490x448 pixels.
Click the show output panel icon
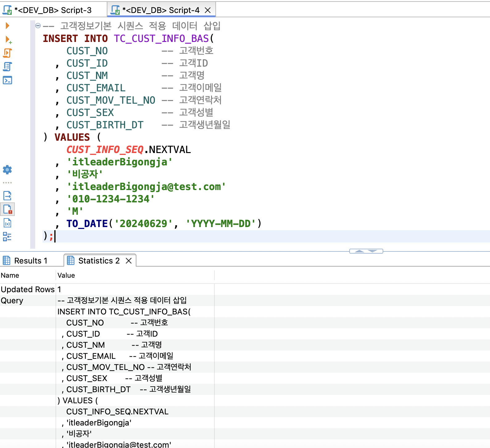pos(7,196)
